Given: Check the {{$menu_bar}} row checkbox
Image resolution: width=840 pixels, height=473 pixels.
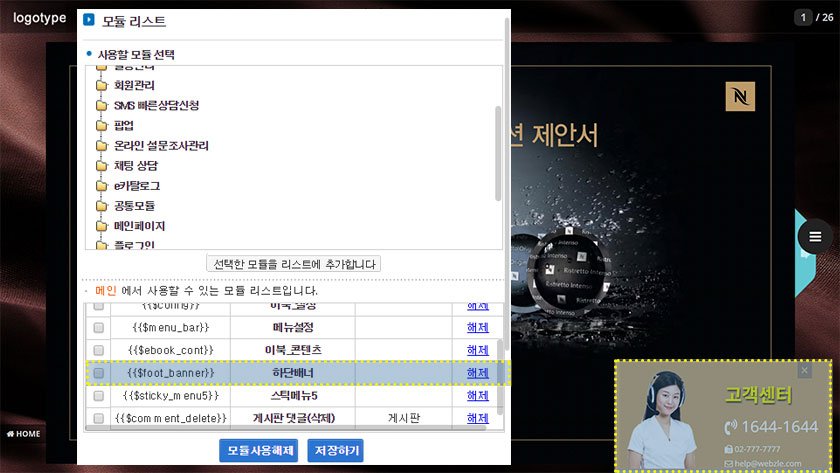Looking at the screenshot, I should (x=98, y=327).
